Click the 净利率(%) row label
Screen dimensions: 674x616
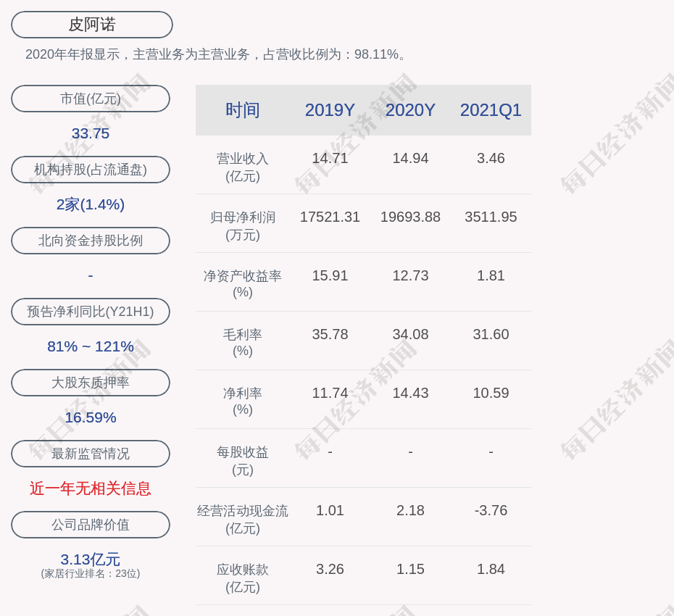pyautogui.click(x=243, y=401)
